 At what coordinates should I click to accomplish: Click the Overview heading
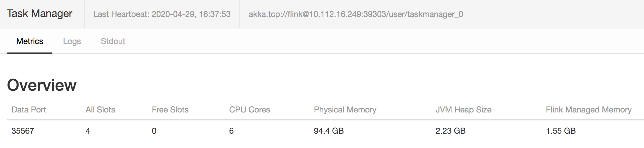tap(42, 85)
